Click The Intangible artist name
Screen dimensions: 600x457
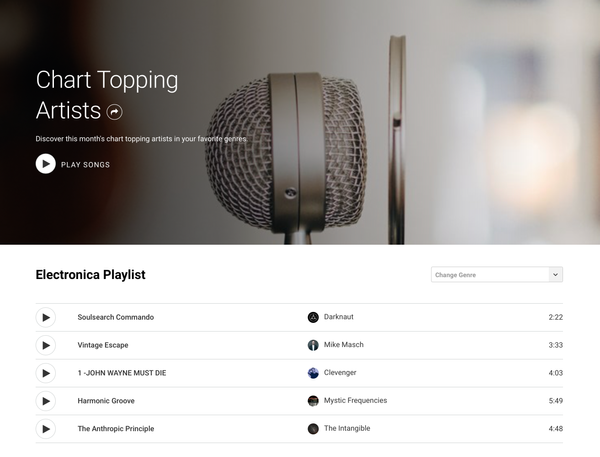[x=347, y=428]
